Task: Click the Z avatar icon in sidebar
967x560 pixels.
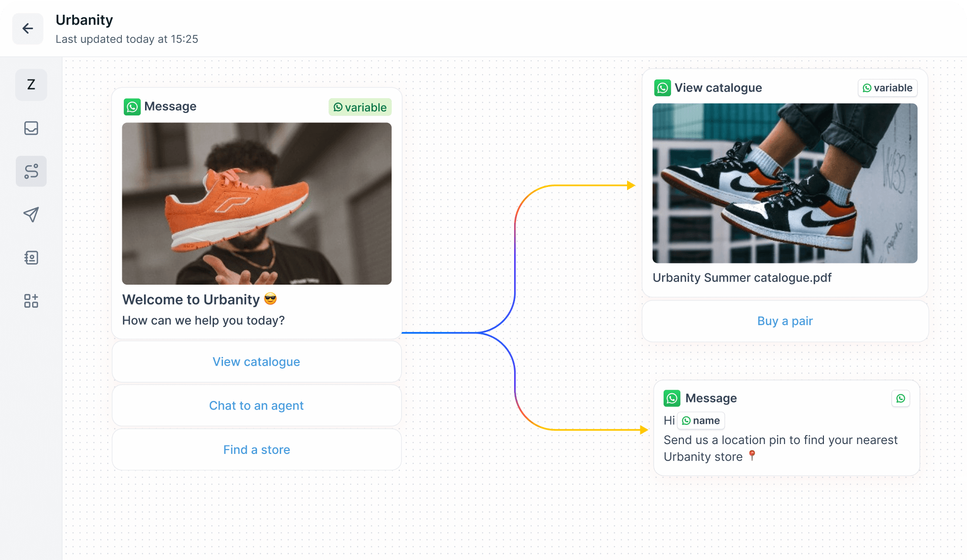Action: click(x=31, y=84)
